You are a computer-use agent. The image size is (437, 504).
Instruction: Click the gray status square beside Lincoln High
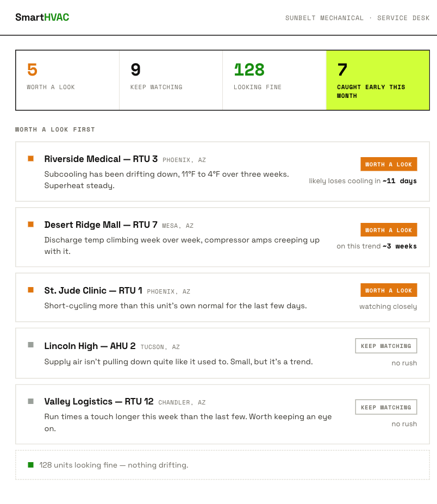[x=31, y=345]
